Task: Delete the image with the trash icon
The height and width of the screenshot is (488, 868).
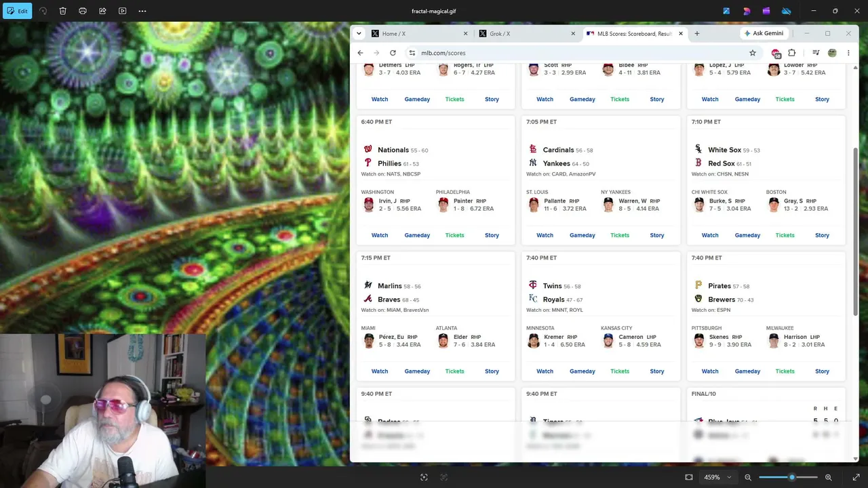Action: coord(62,11)
